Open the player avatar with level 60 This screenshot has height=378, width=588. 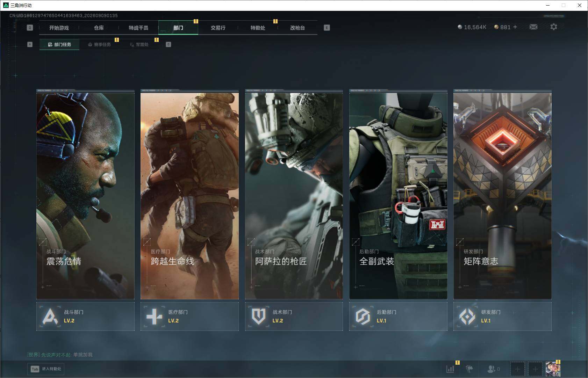(x=553, y=369)
